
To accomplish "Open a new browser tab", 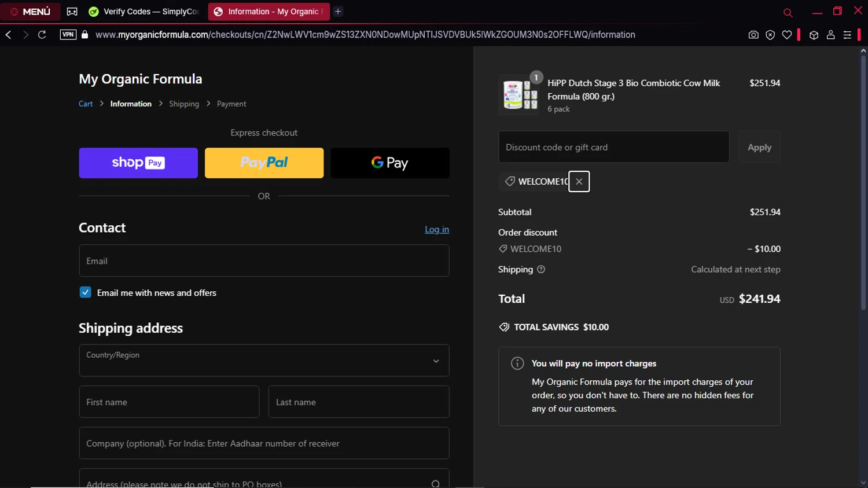I will (x=338, y=12).
